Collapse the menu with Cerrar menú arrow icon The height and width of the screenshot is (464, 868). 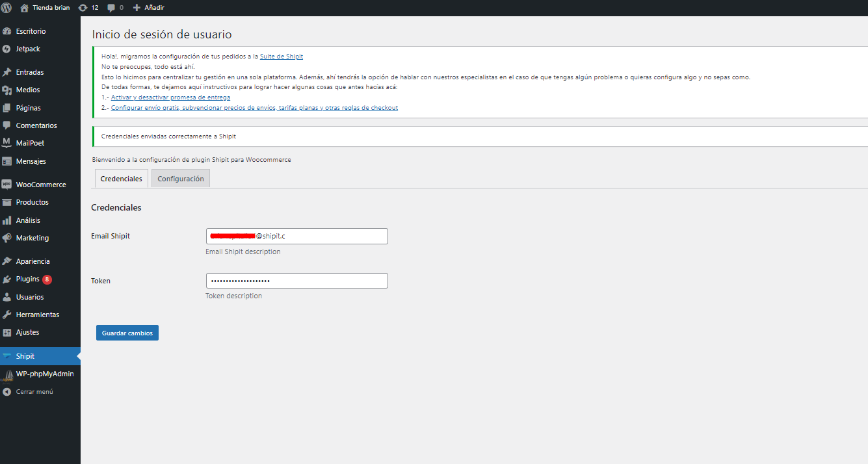coord(7,392)
